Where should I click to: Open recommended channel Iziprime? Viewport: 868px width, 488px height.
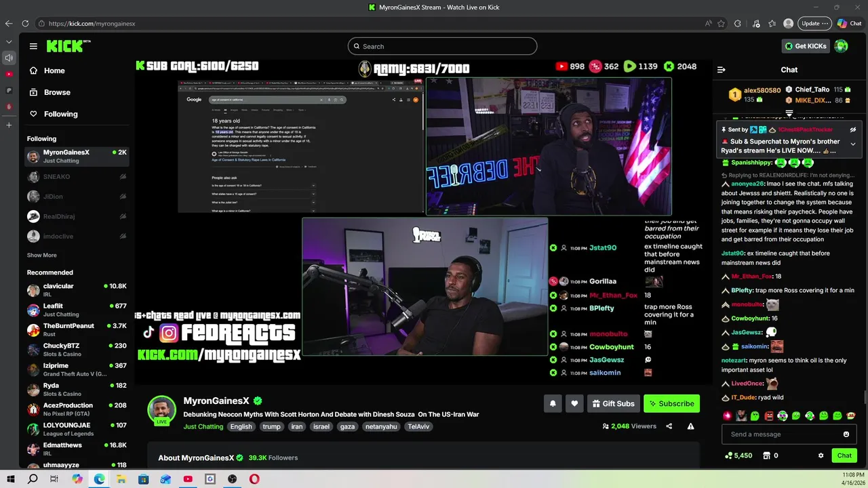tap(77, 369)
